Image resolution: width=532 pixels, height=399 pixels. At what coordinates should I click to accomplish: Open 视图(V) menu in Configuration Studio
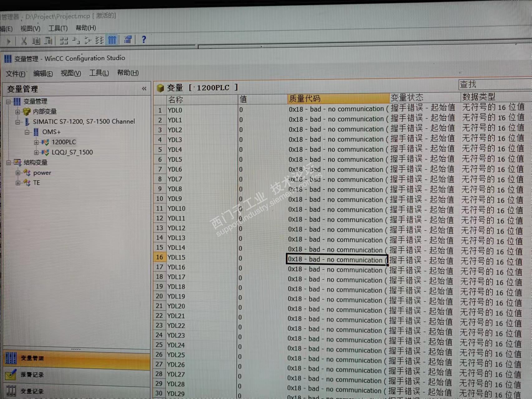tap(71, 73)
